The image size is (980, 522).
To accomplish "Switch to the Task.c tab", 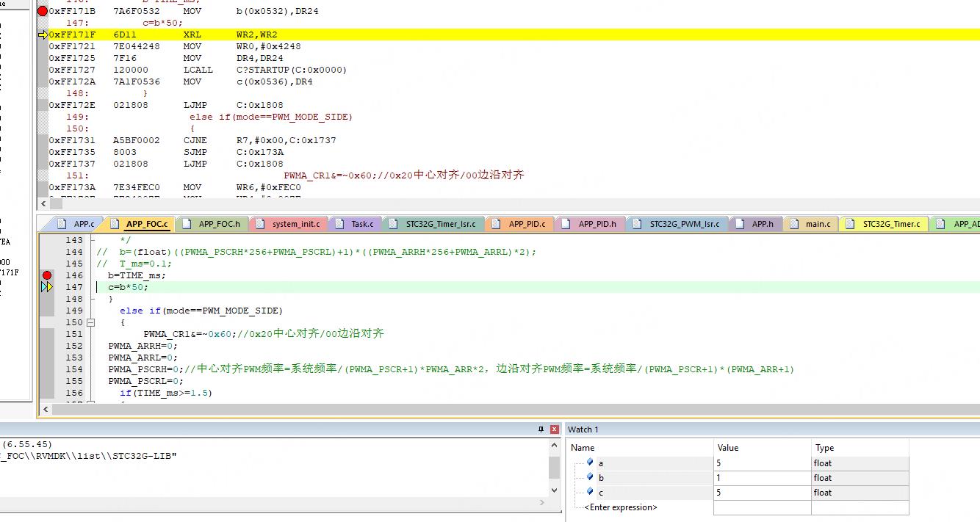I will point(356,224).
